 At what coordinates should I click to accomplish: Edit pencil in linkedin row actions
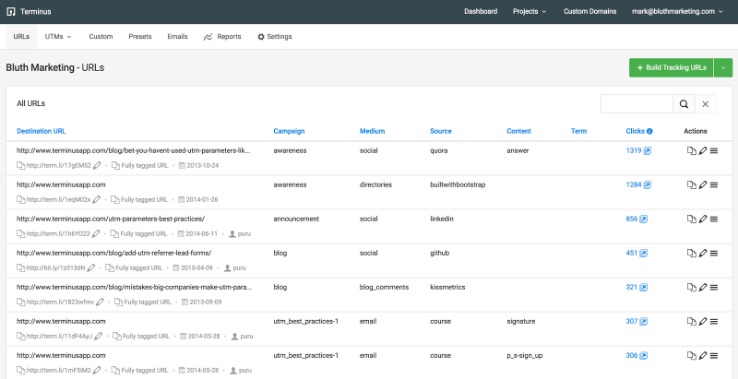tap(703, 219)
